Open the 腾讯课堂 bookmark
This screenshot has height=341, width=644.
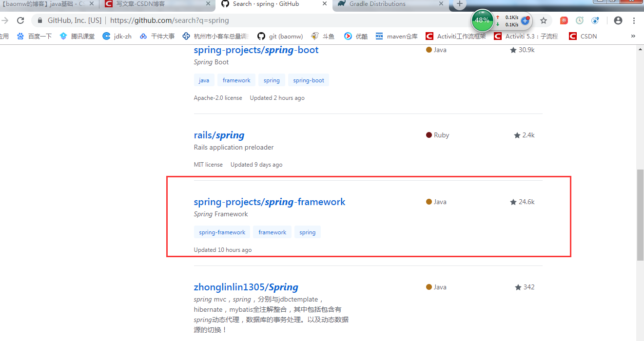point(77,36)
